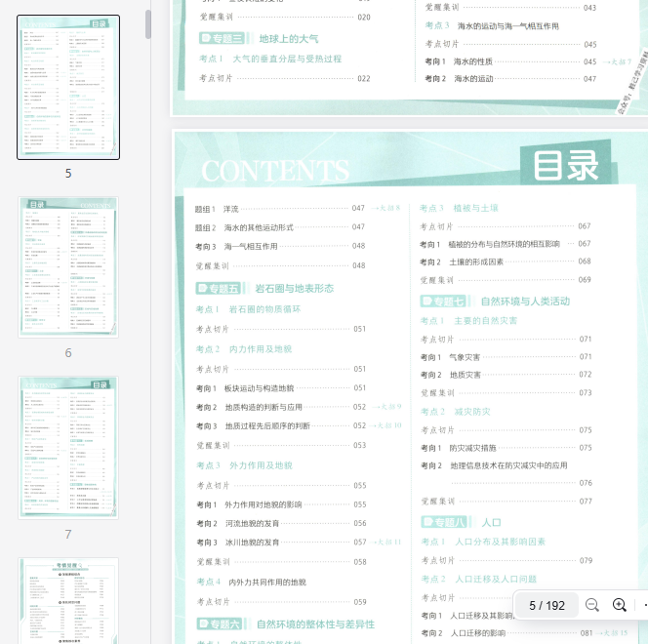Click the page number field showing 5 / 192

click(x=547, y=606)
